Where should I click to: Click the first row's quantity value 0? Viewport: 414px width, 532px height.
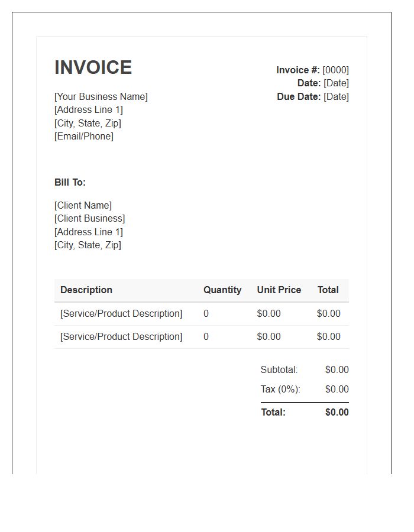(x=206, y=313)
